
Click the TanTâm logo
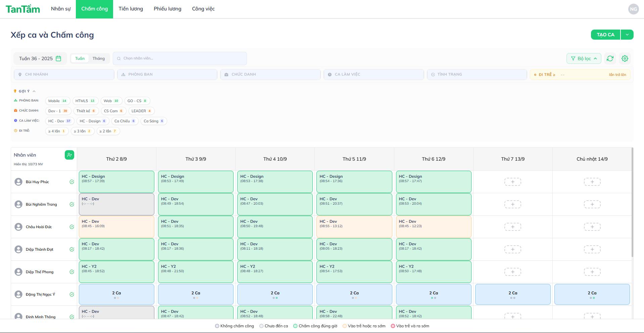23,9
